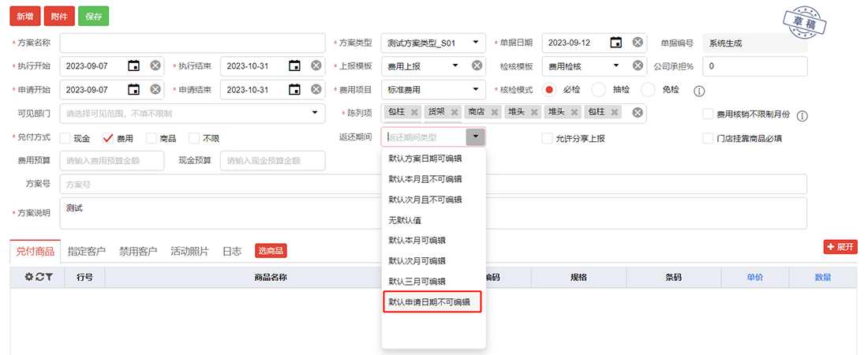
Task: Click the green 保存 button
Action: 94,15
